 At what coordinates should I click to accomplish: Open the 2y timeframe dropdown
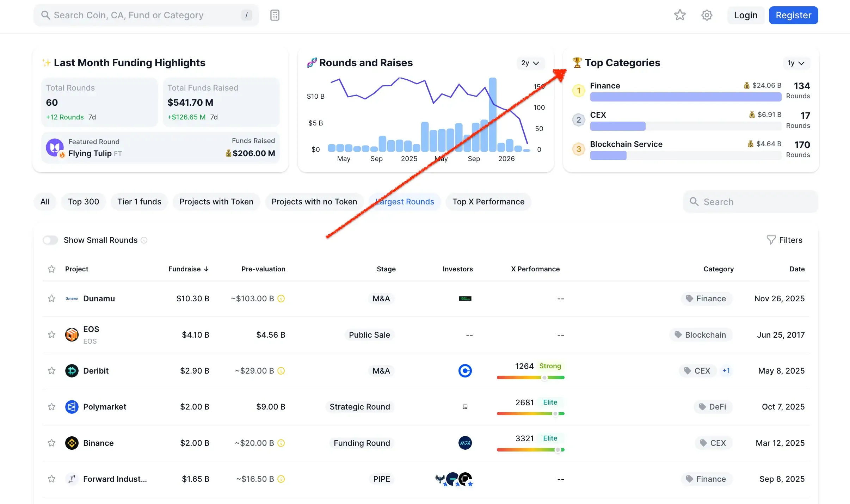tap(530, 63)
